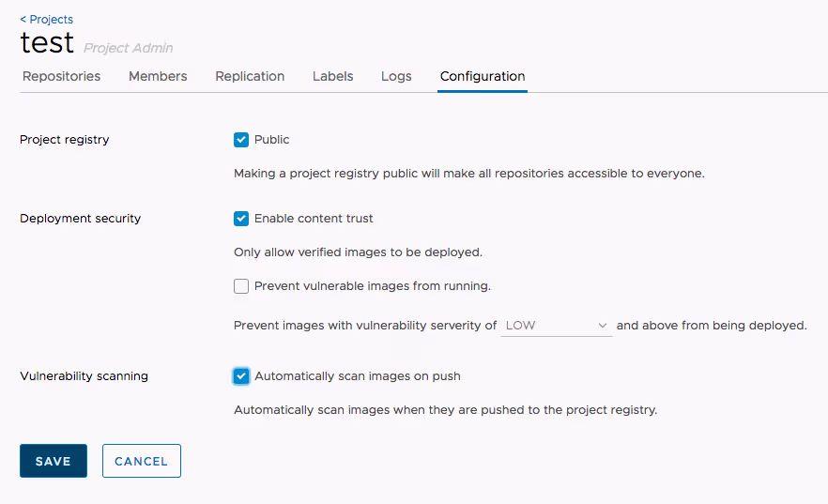
Task: Switch to the Members tab
Action: [x=158, y=77]
